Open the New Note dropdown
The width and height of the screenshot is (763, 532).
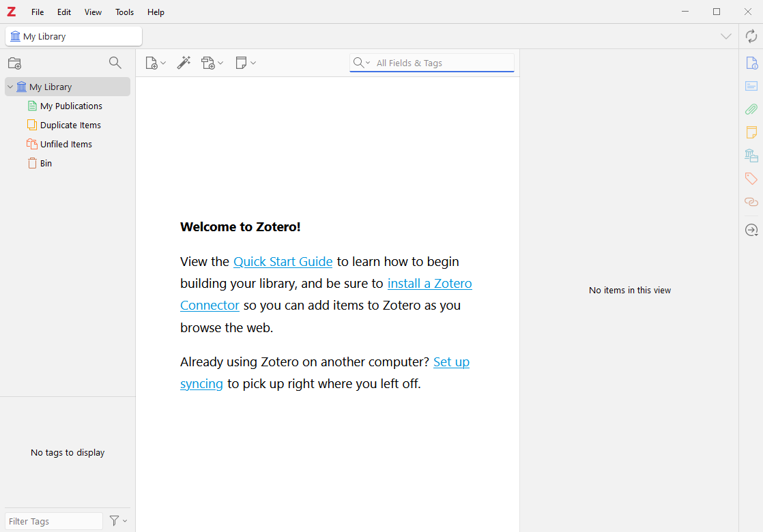coord(245,63)
